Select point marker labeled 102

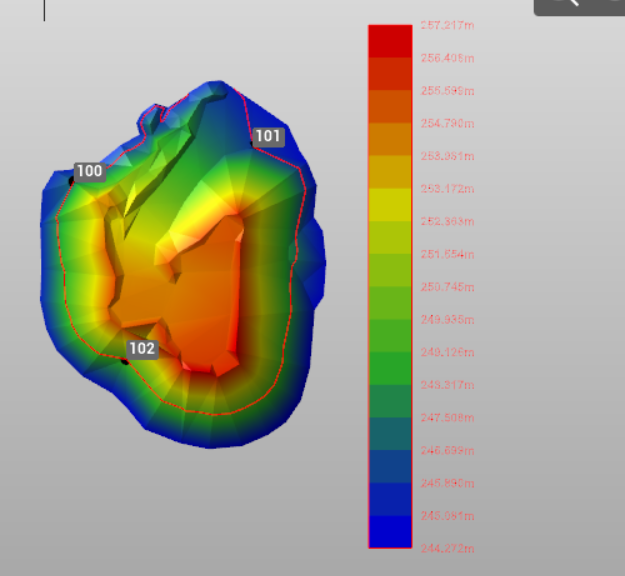tap(142, 348)
